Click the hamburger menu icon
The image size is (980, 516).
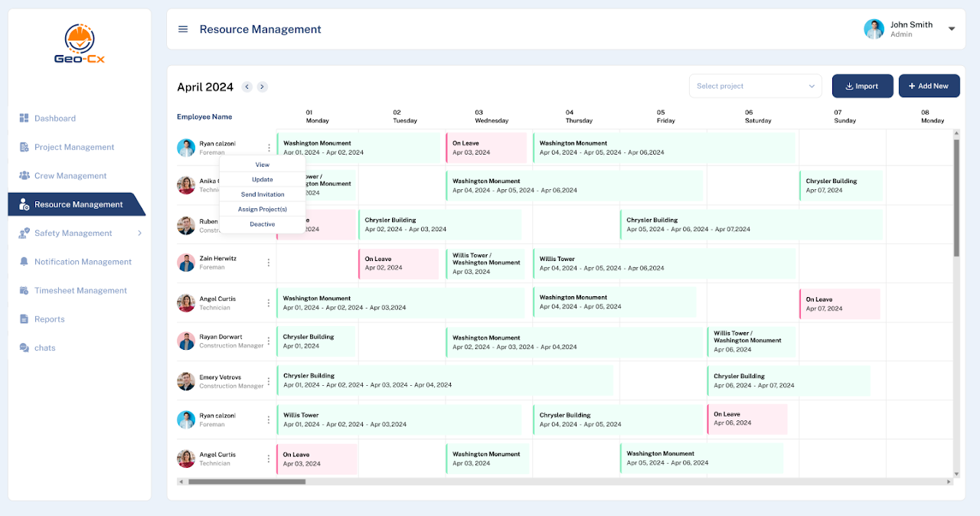click(x=183, y=29)
